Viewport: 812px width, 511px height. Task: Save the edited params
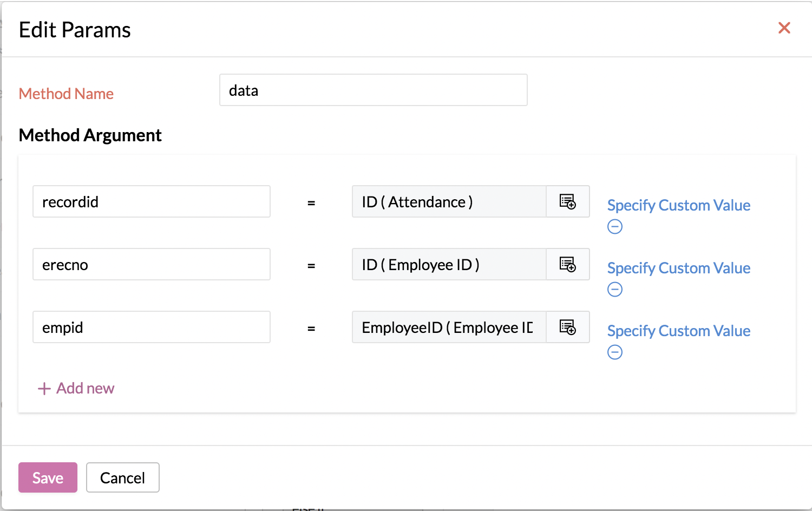point(48,477)
